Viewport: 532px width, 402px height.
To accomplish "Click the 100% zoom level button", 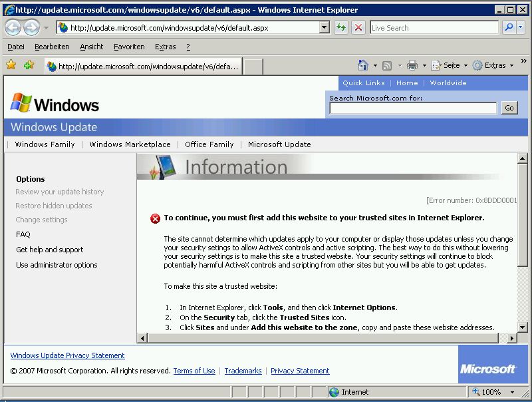I will click(x=487, y=392).
